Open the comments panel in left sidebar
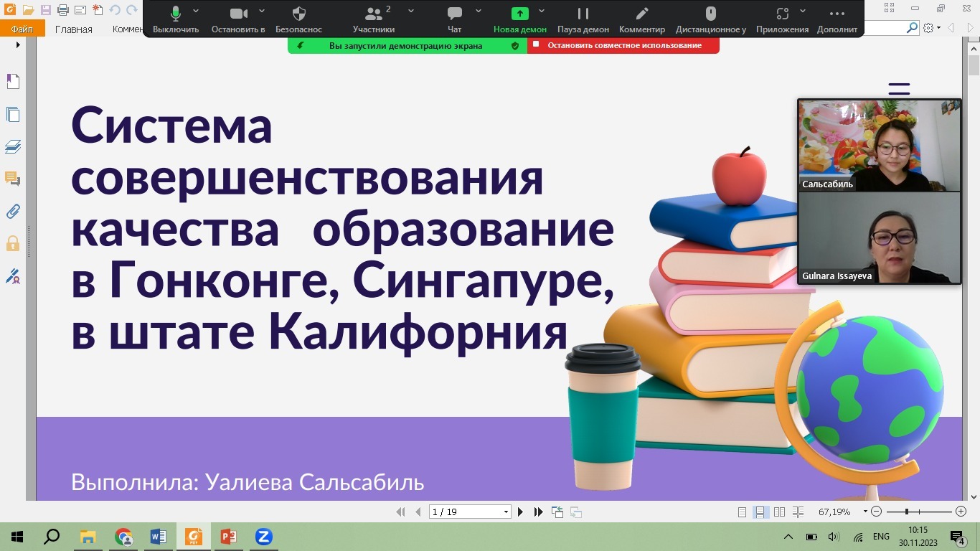The image size is (980, 551). tap(12, 179)
